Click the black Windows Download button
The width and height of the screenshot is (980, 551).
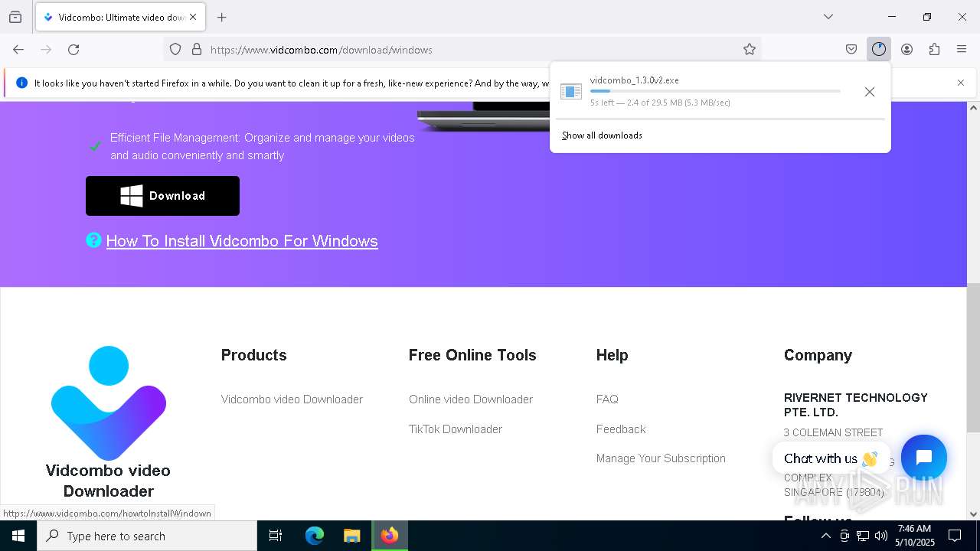pyautogui.click(x=162, y=196)
